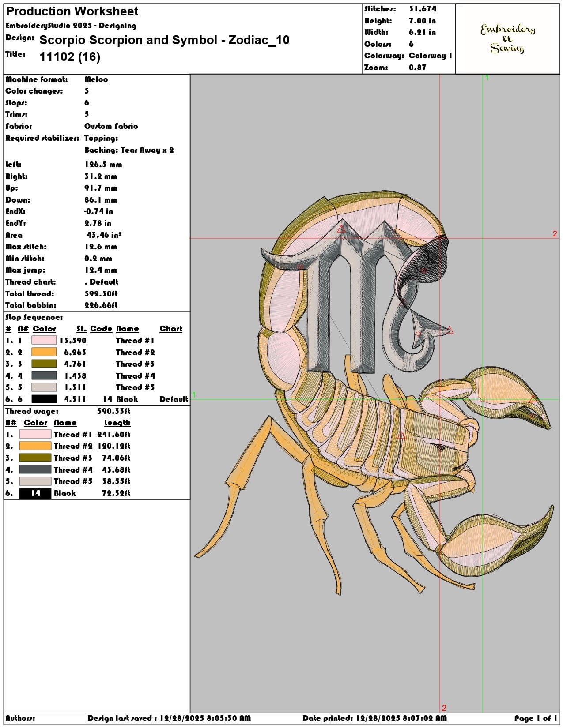
Task: Click the scorpion design preview image
Action: [x=374, y=393]
